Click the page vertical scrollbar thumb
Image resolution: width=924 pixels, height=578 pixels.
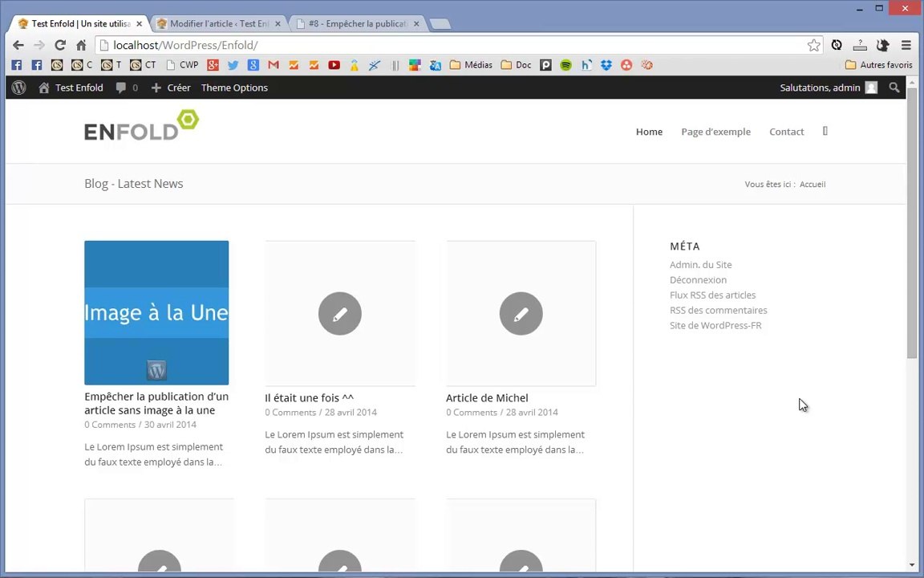coord(912,222)
